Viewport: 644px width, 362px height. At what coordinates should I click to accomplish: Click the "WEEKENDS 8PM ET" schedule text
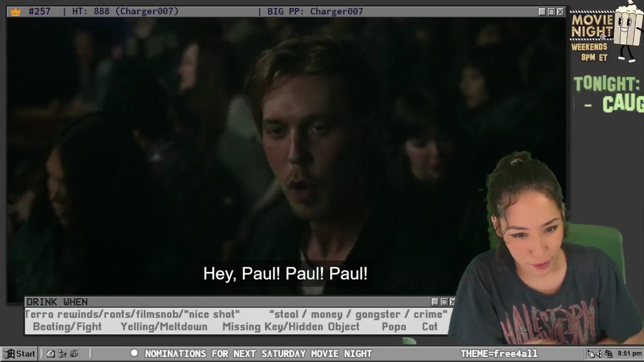point(590,52)
